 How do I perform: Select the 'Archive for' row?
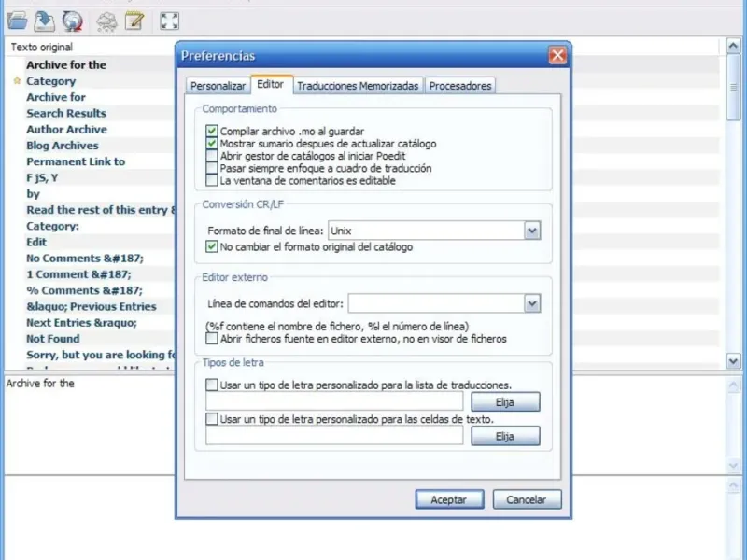(x=56, y=97)
